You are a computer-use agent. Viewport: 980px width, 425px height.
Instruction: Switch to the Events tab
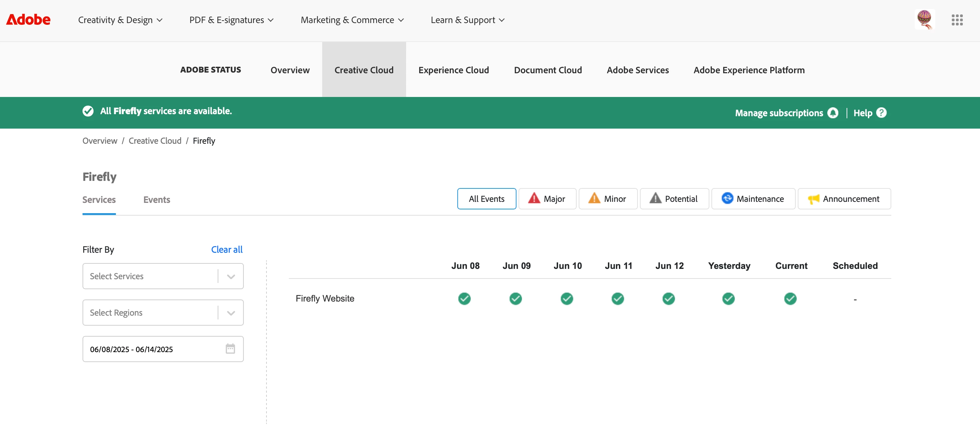click(x=156, y=200)
